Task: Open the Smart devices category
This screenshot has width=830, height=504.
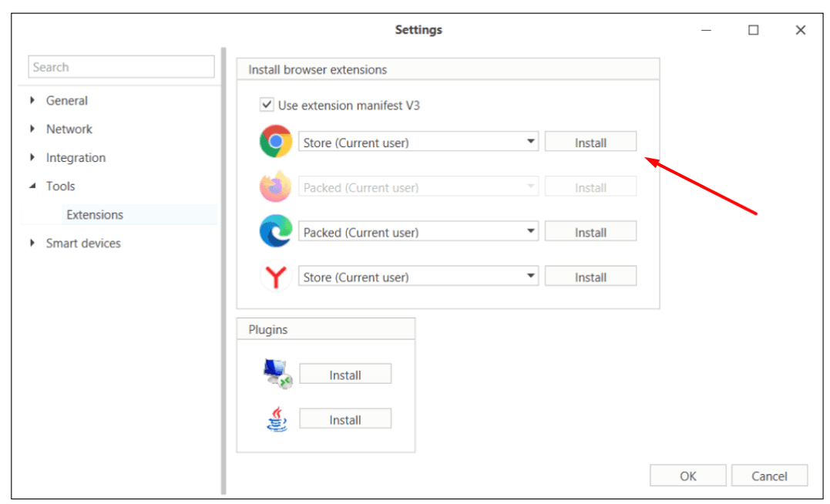Action: click(83, 244)
